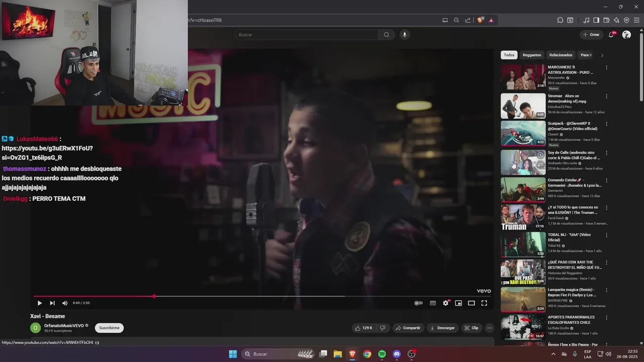Open Brave Rewards triangle icon
This screenshot has height=362, width=644.
491,20
